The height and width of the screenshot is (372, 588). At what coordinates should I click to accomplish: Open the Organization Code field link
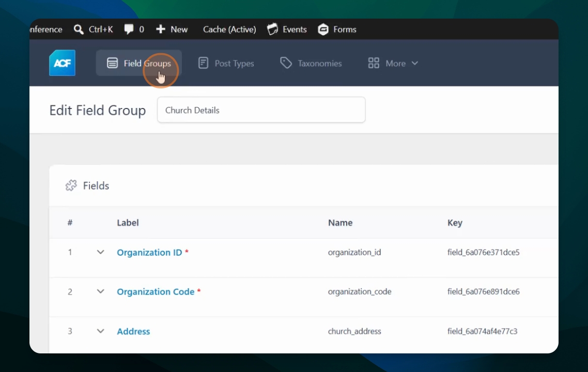(156, 292)
